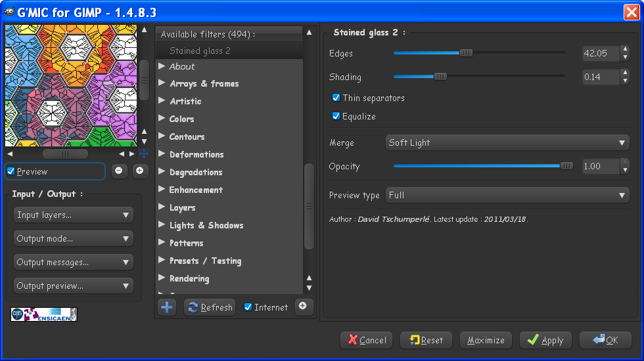Expand the Contours category

(x=162, y=137)
